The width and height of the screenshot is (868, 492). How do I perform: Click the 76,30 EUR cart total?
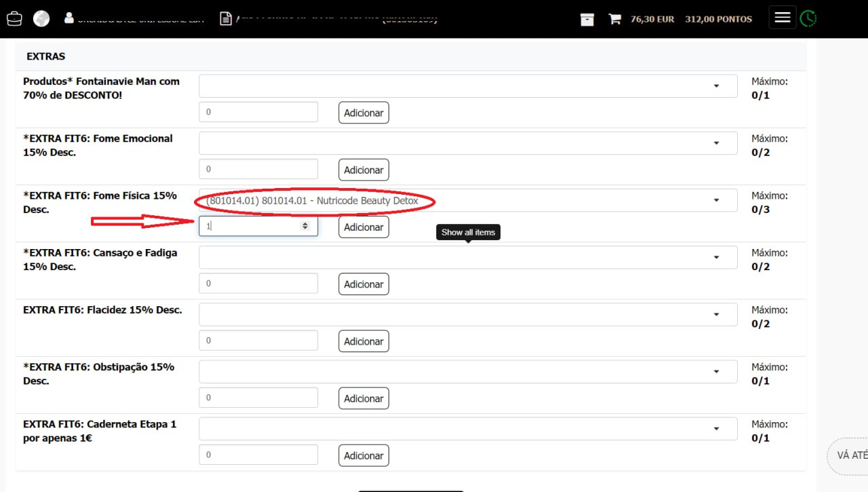652,19
